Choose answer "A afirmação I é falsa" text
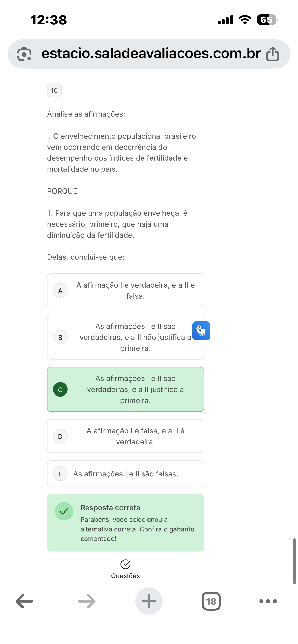This screenshot has width=298, height=644. click(x=136, y=436)
